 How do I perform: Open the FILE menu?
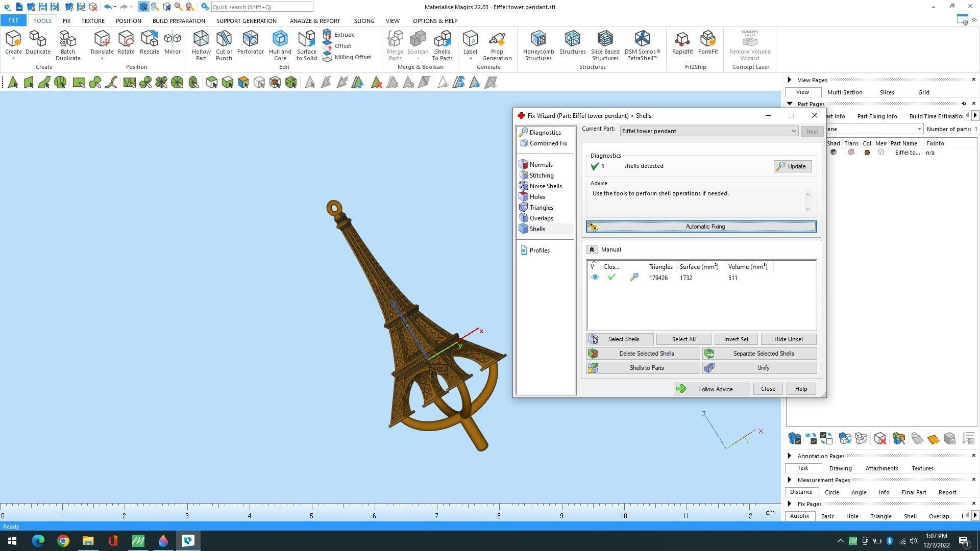13,21
